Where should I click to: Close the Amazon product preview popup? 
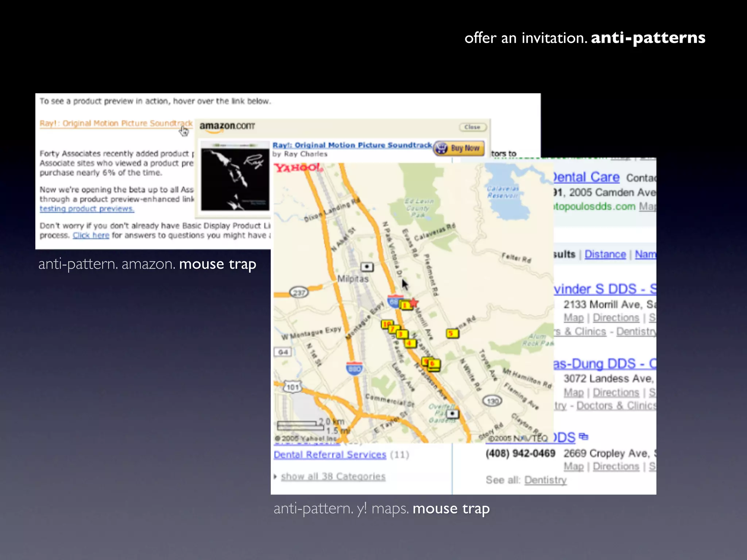point(472,127)
